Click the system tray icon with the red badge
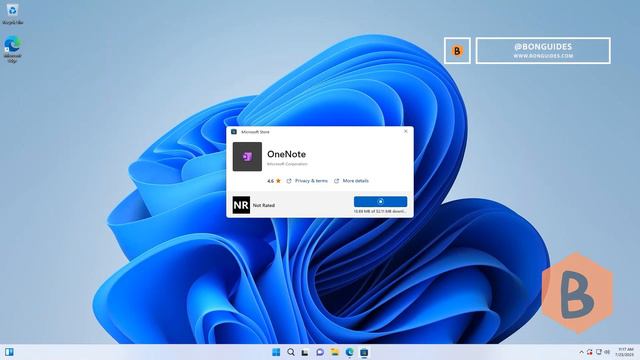The height and width of the screenshot is (360, 640). click(x=590, y=352)
